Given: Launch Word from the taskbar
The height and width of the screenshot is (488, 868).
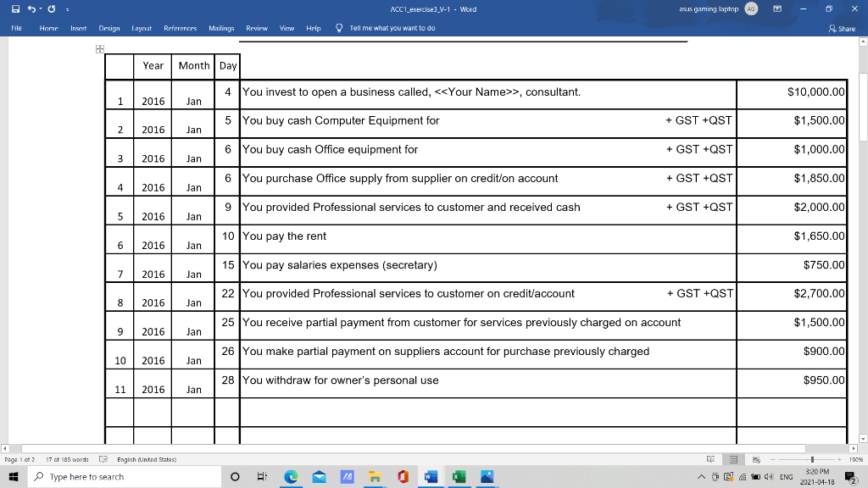Looking at the screenshot, I should (x=431, y=476).
